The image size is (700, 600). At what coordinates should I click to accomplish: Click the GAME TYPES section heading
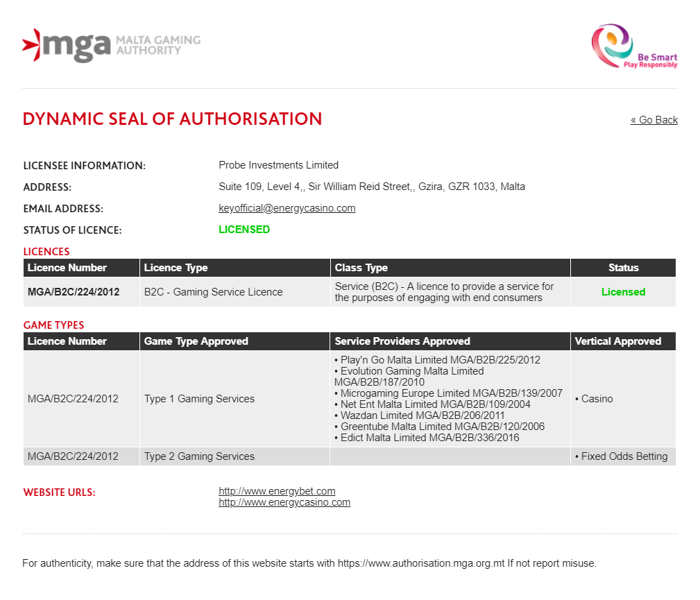tap(53, 325)
